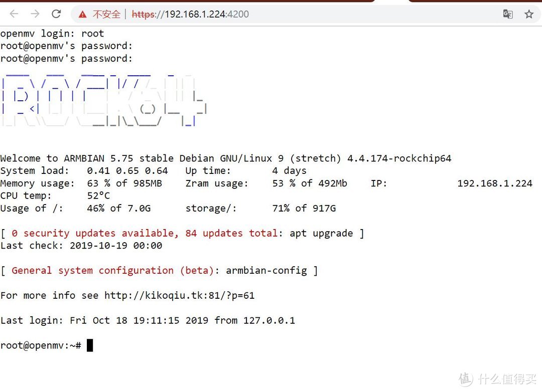Click the '63 % of 985MB' value
Screen dimensions: 542x392
pos(124,183)
